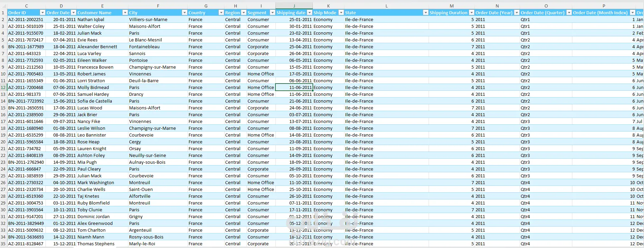Viewport: 644px width, 248px height.
Task: Select column H by its header
Action: click(x=235, y=6)
